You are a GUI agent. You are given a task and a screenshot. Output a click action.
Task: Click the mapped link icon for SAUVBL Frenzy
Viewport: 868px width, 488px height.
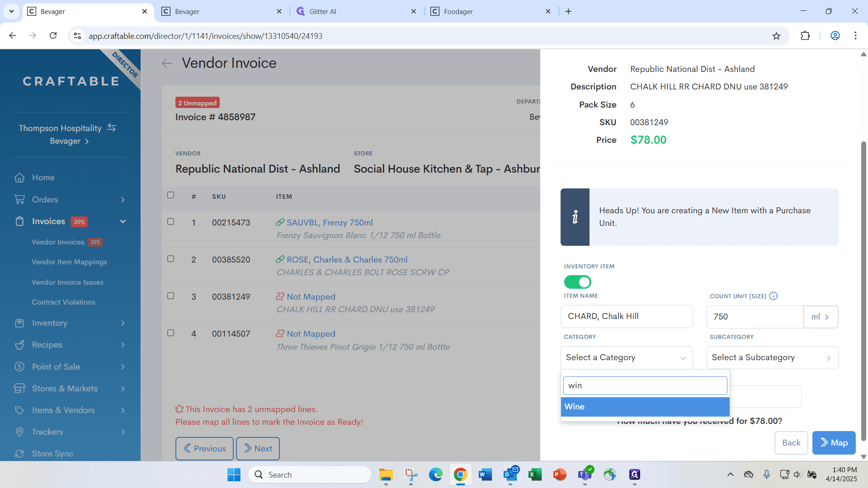click(x=280, y=222)
